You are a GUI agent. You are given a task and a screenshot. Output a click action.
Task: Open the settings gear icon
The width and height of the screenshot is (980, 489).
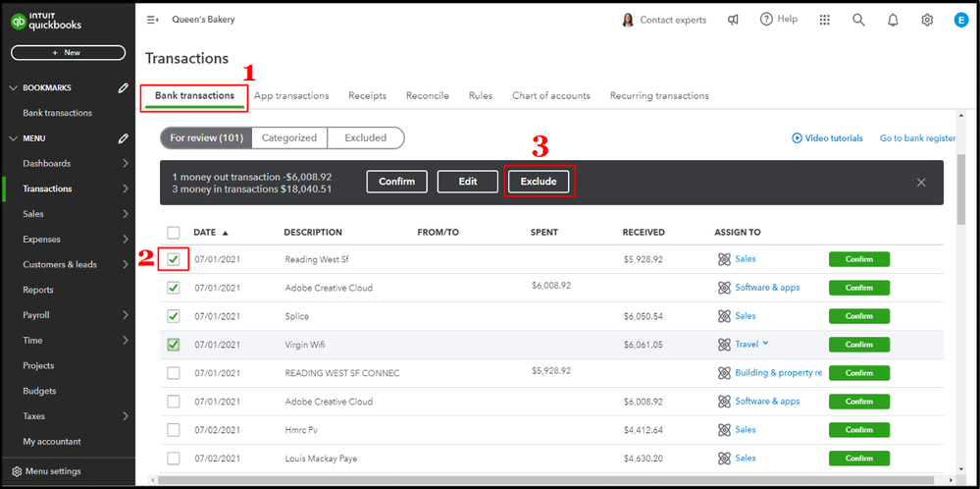click(x=927, y=20)
